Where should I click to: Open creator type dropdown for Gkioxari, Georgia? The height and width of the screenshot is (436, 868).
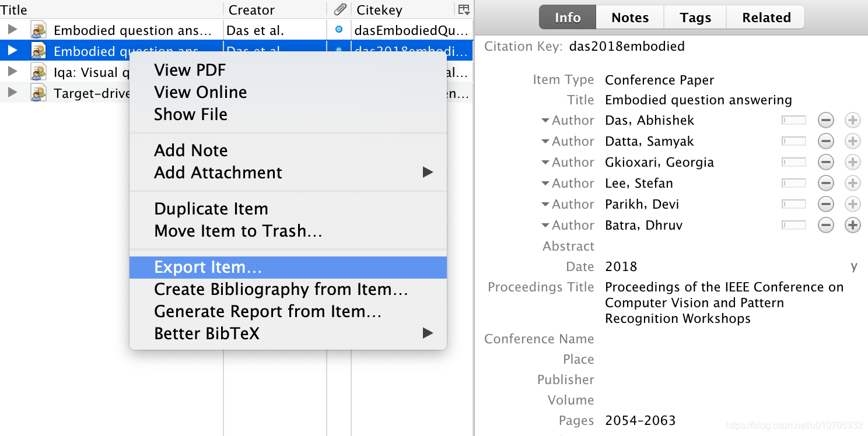pyautogui.click(x=568, y=162)
